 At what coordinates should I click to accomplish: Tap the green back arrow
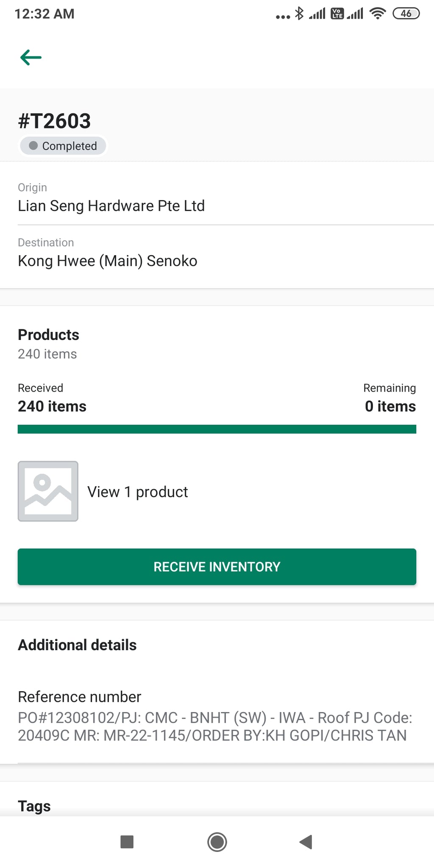31,57
